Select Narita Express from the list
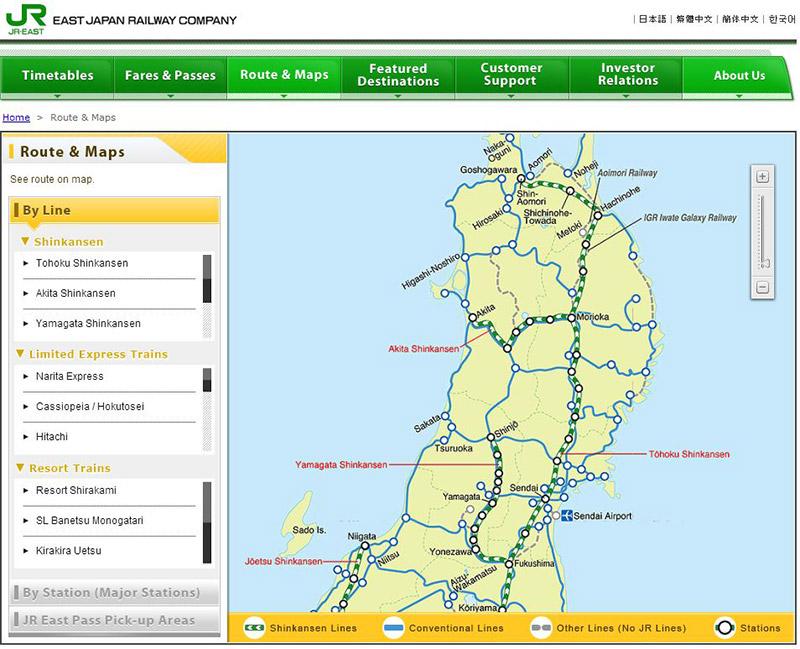The image size is (800, 649). [x=69, y=377]
